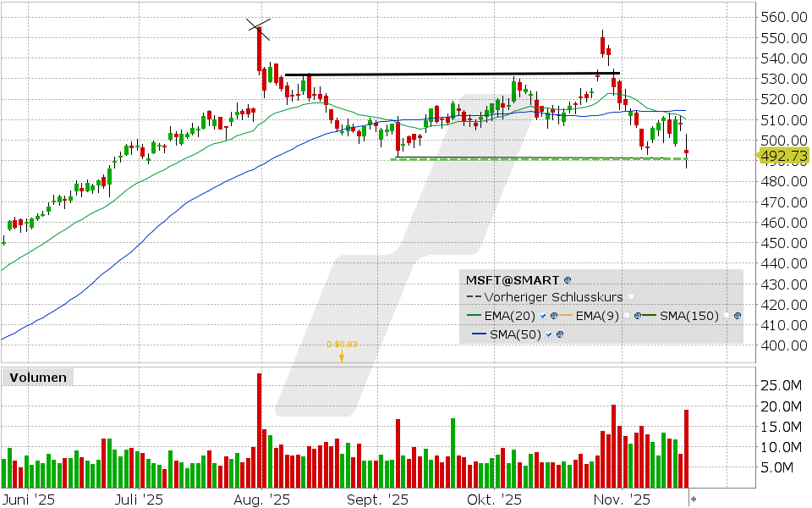812x508 pixels.
Task: Enable the EMA(9) checkbox
Action: point(627,317)
